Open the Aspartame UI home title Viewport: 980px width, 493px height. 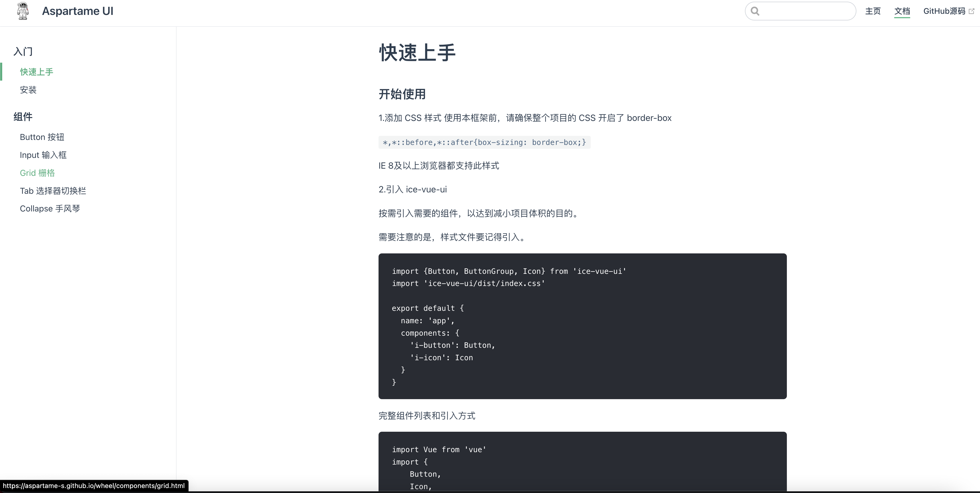[78, 11]
